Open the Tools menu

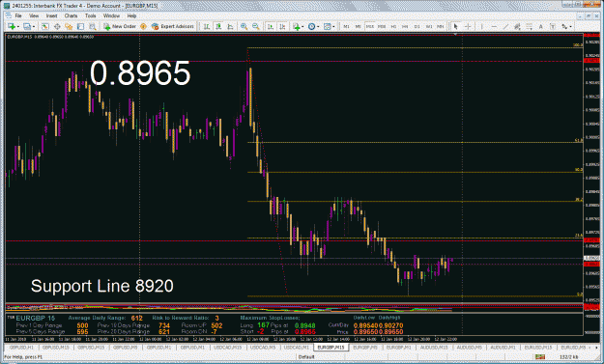(x=91, y=15)
